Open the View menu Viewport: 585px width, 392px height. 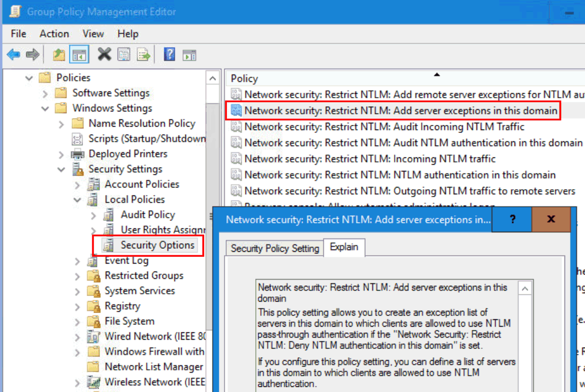point(93,34)
